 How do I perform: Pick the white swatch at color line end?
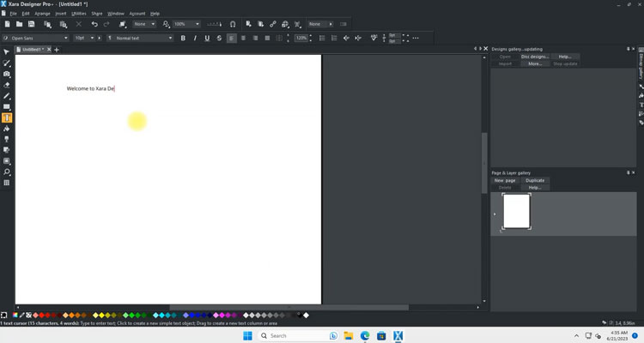coord(306,315)
